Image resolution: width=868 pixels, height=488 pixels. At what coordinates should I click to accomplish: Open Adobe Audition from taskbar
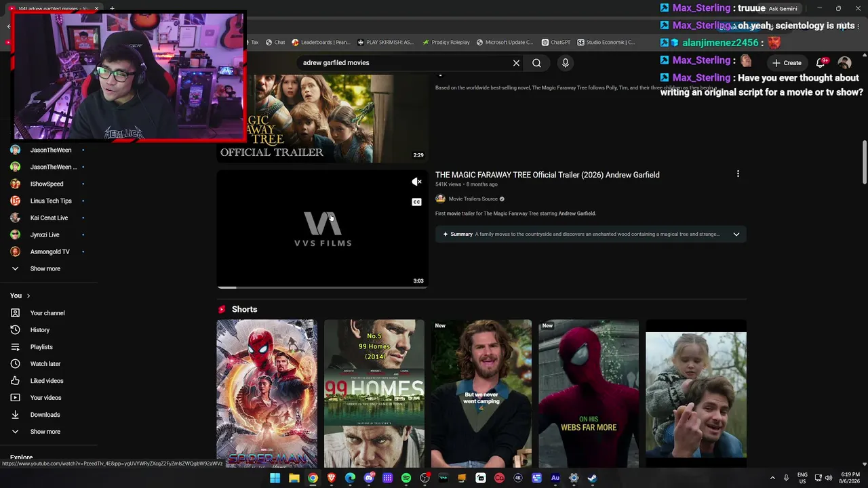click(555, 478)
